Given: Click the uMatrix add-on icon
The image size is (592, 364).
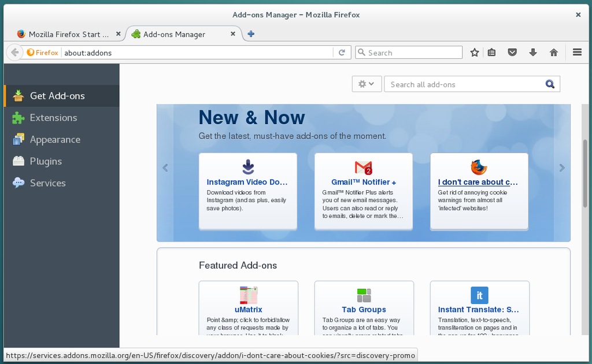Looking at the screenshot, I should pyautogui.click(x=249, y=295).
